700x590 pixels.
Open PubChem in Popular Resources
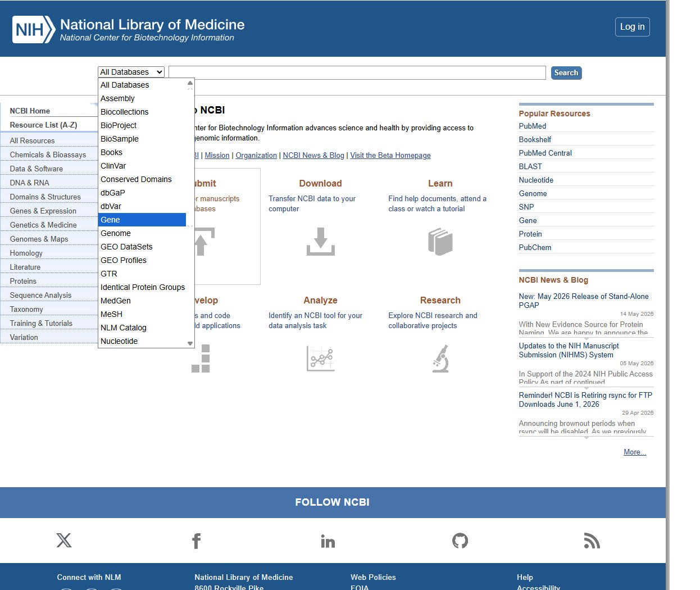535,247
